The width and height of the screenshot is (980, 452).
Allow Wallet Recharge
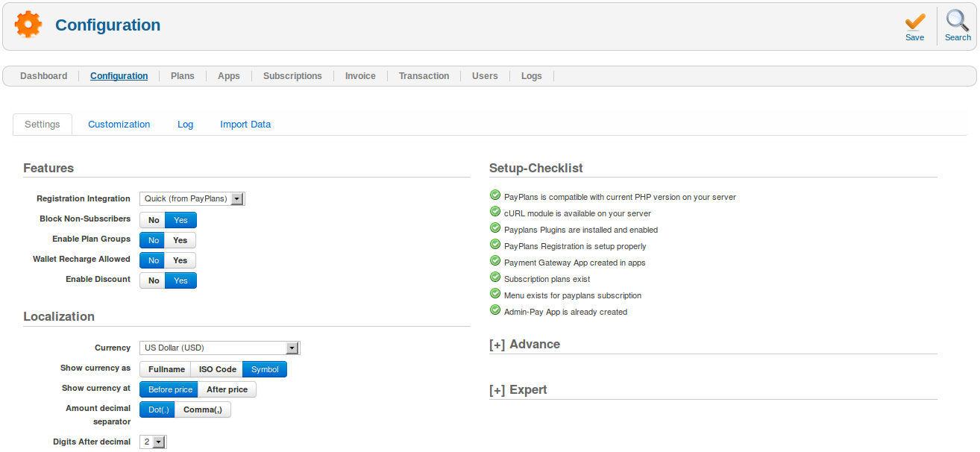(180, 260)
